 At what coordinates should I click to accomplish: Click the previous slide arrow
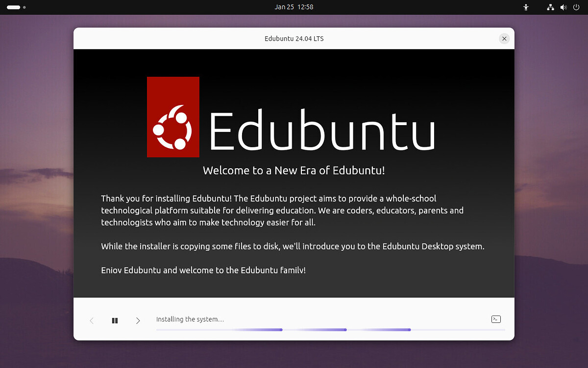pos(92,320)
